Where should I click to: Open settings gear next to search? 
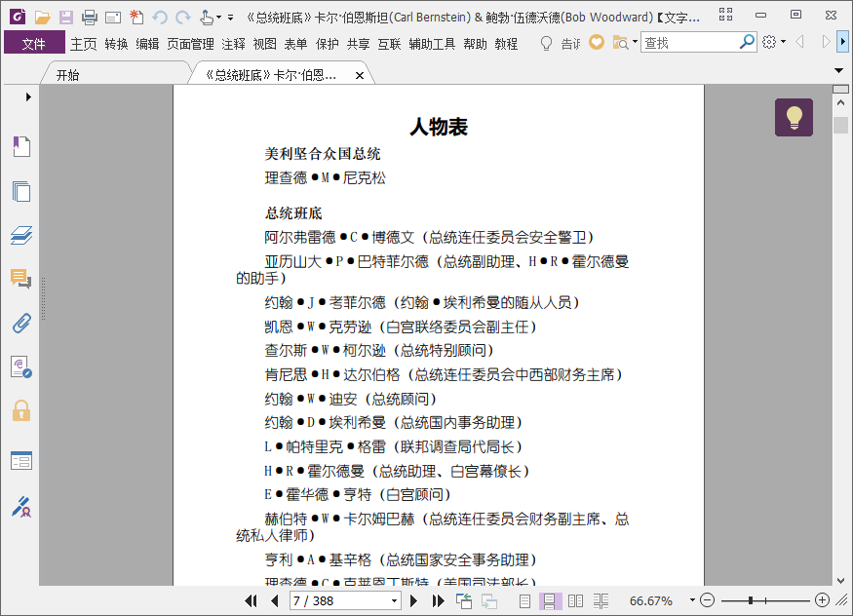(769, 42)
